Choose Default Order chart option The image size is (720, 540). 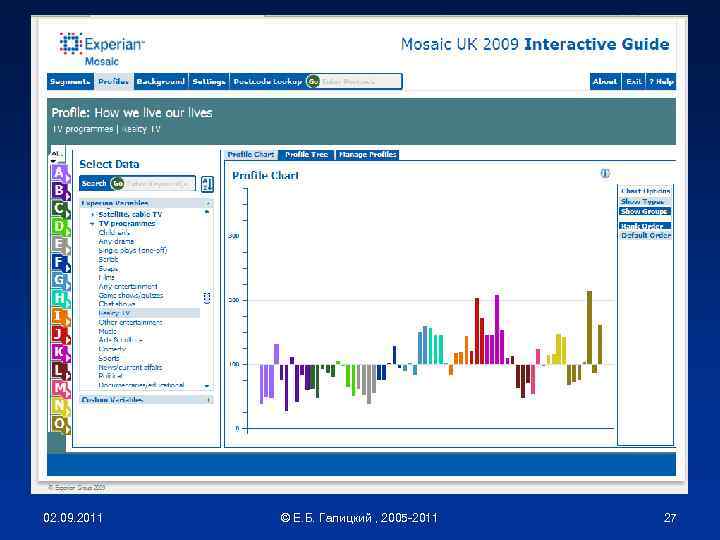point(646,235)
